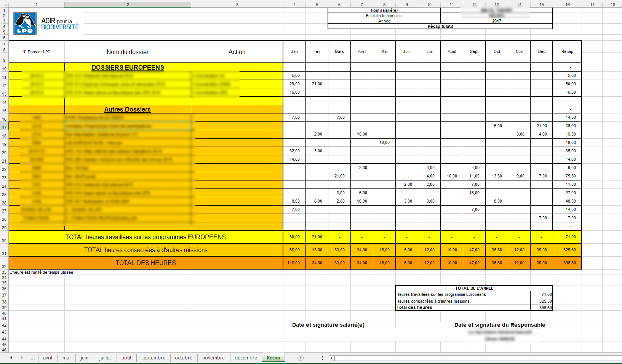Switch to the "septembre" worksheet
This screenshot has width=622, height=364.
tap(153, 358)
